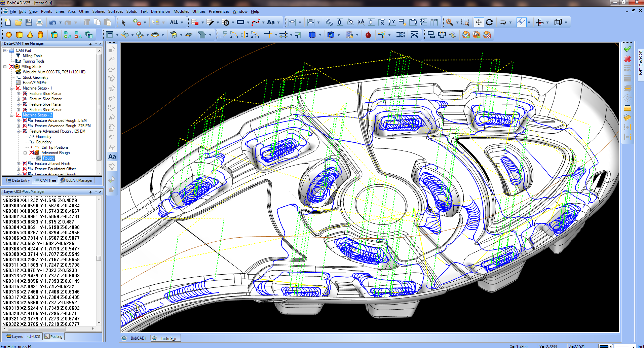Print using the printer icon
The height and width of the screenshot is (348, 644).
(x=39, y=23)
